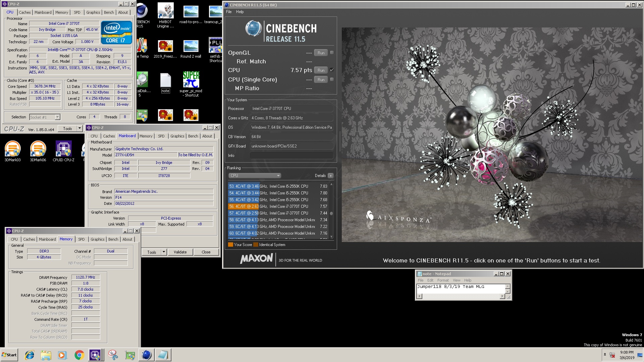This screenshot has width=644, height=362.
Task: Click Tools button beside CPU-Z version label
Action: [67, 128]
